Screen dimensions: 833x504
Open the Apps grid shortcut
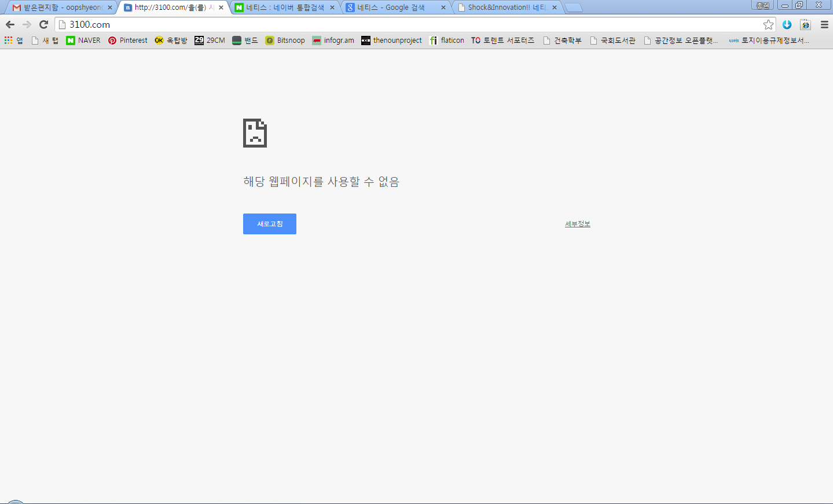[13, 41]
